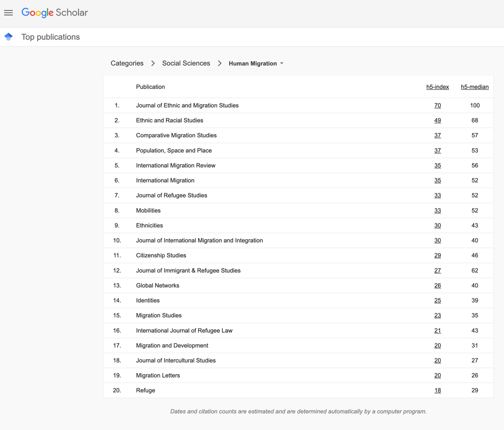This screenshot has height=430, width=504.
Task: Open h5-index 70 for Journal of Ethnic and Migration Studies
Action: [x=437, y=106]
